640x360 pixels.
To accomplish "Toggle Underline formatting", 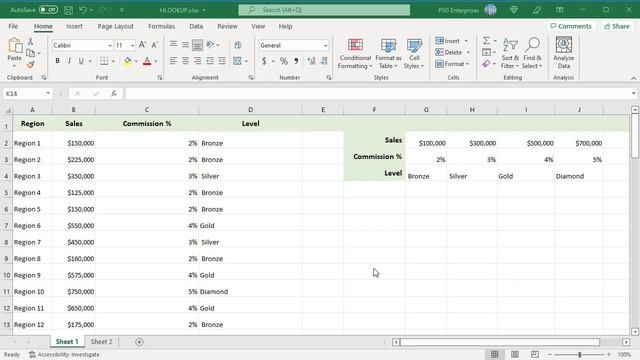I will click(81, 61).
